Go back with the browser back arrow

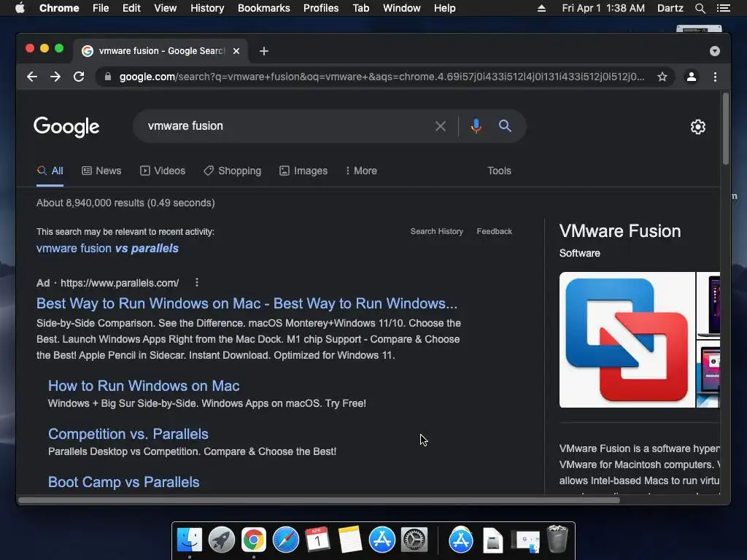(32, 77)
